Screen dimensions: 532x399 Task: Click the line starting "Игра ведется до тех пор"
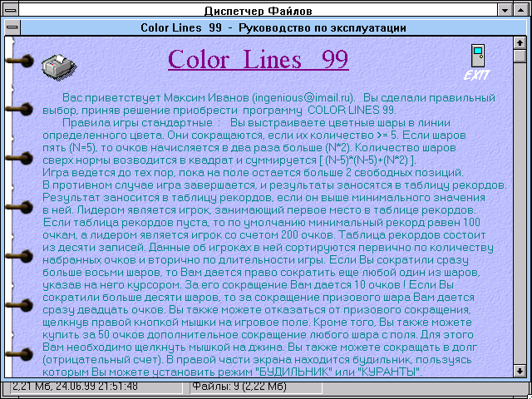[x=253, y=173]
